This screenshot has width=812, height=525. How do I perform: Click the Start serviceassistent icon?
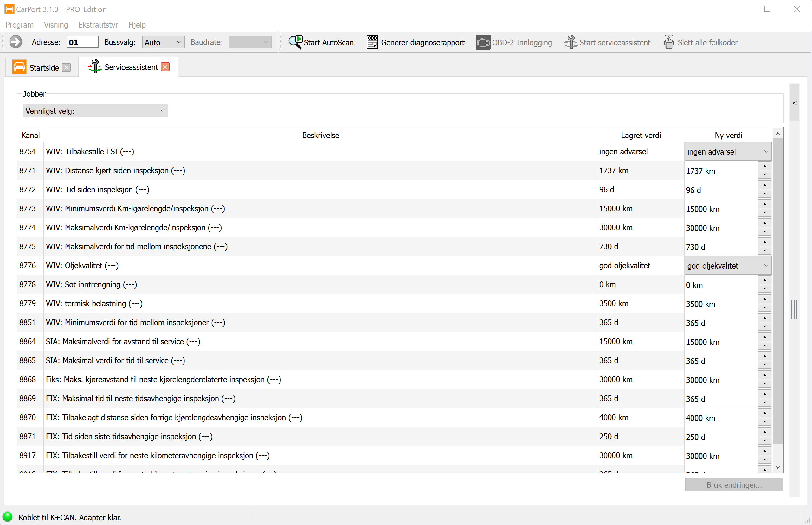[x=570, y=42]
